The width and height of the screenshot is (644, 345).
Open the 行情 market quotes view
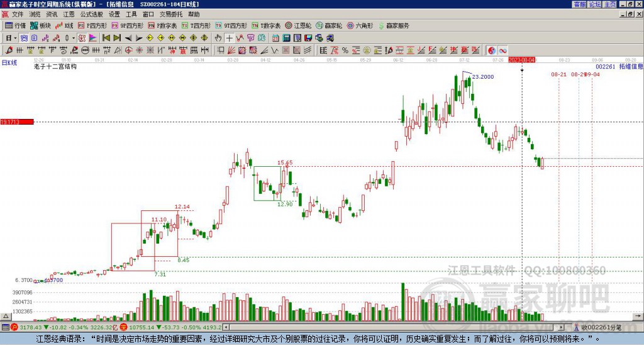pos(15,25)
